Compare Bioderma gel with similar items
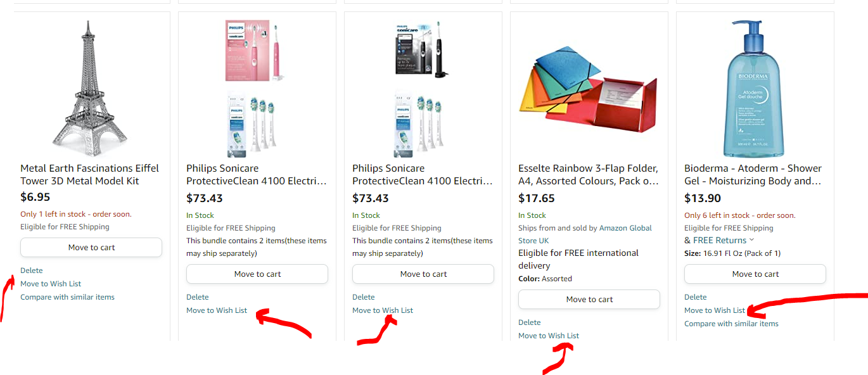868x375 pixels. click(x=731, y=324)
